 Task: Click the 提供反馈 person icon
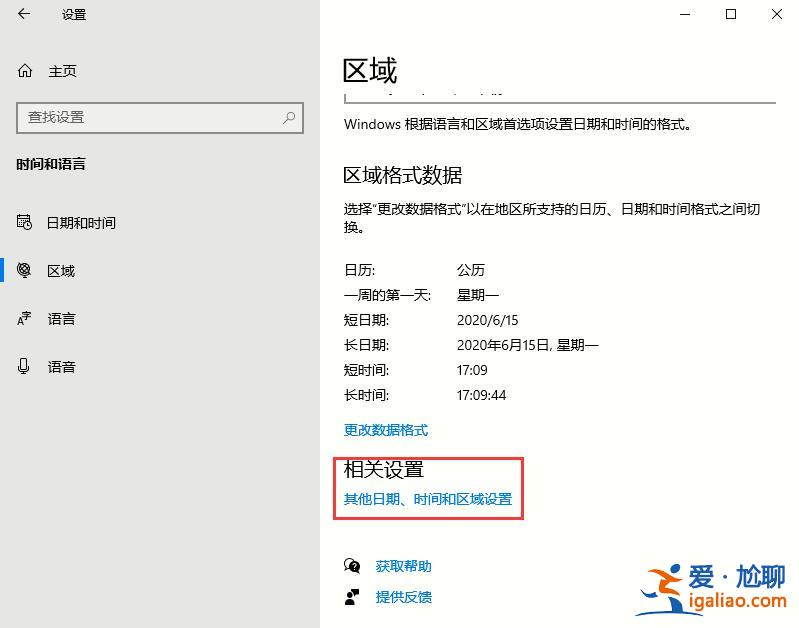352,597
